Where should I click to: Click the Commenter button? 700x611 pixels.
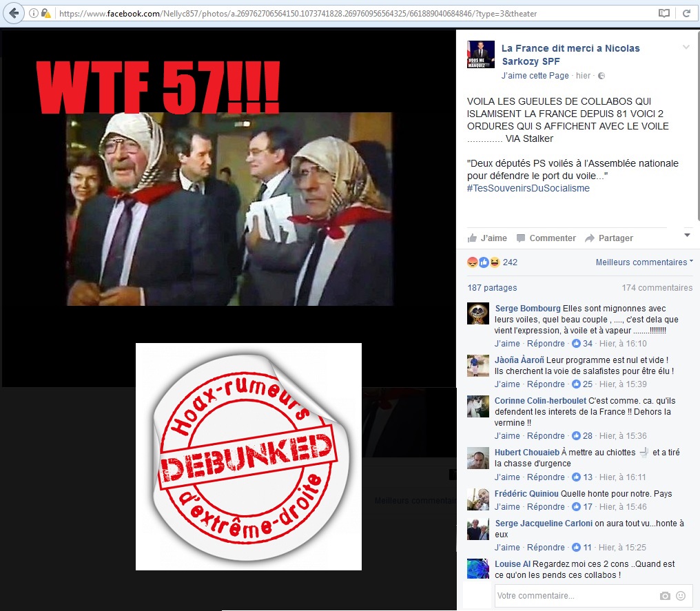coord(546,238)
